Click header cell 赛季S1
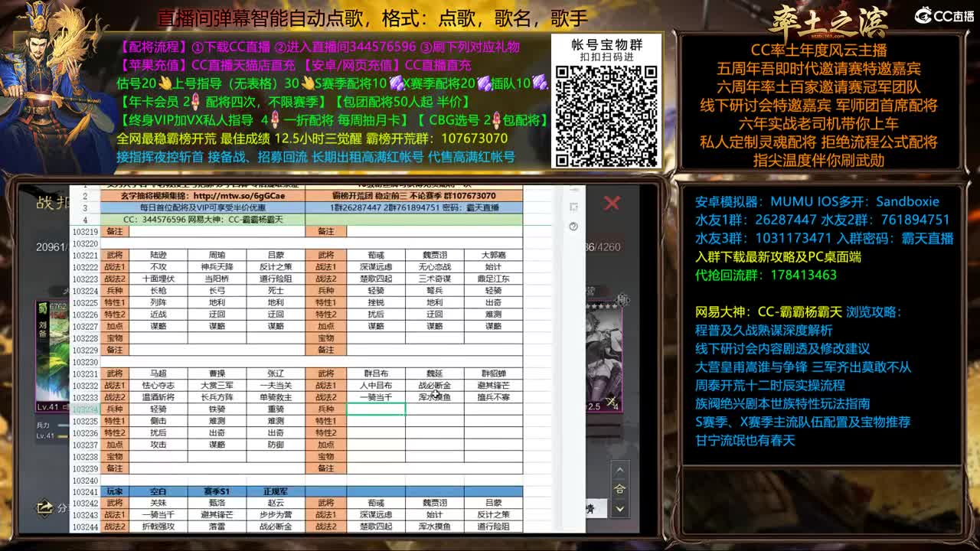 (217, 492)
